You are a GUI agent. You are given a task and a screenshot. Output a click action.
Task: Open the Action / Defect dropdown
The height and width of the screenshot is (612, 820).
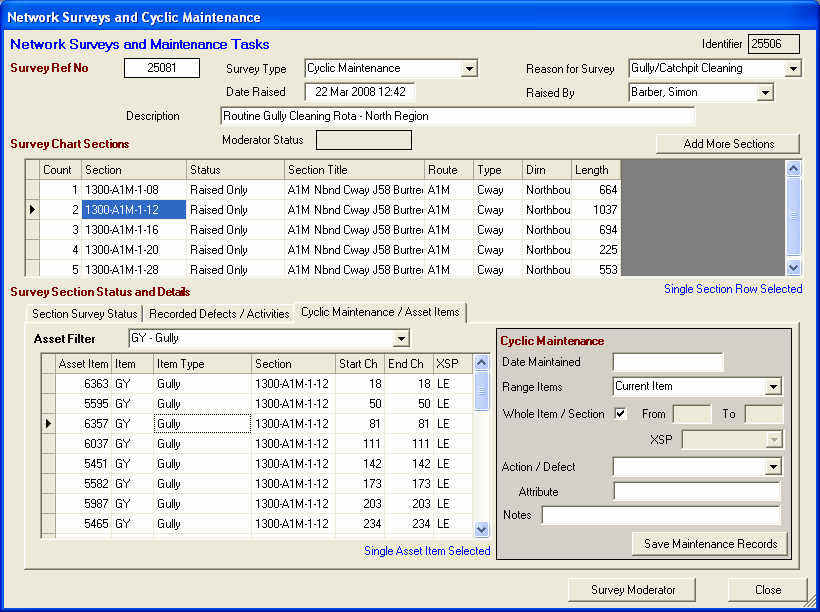[773, 467]
